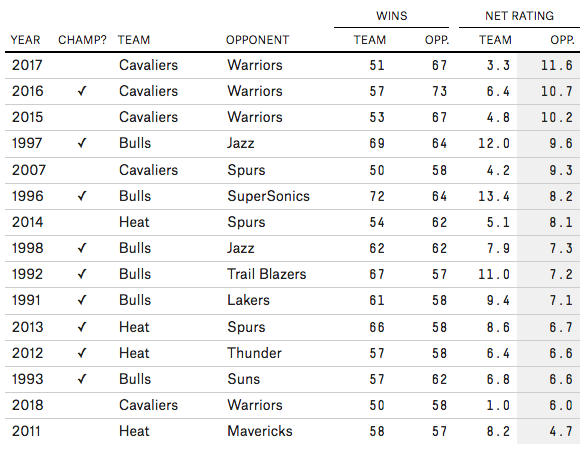
Task: Click the champion checkmark for 2016
Action: click(x=82, y=91)
